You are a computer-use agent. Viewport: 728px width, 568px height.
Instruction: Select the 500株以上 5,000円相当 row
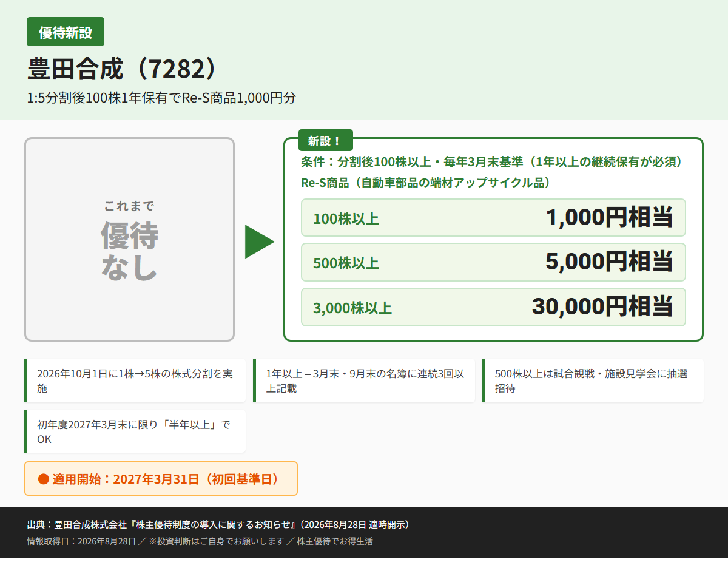coord(493,262)
